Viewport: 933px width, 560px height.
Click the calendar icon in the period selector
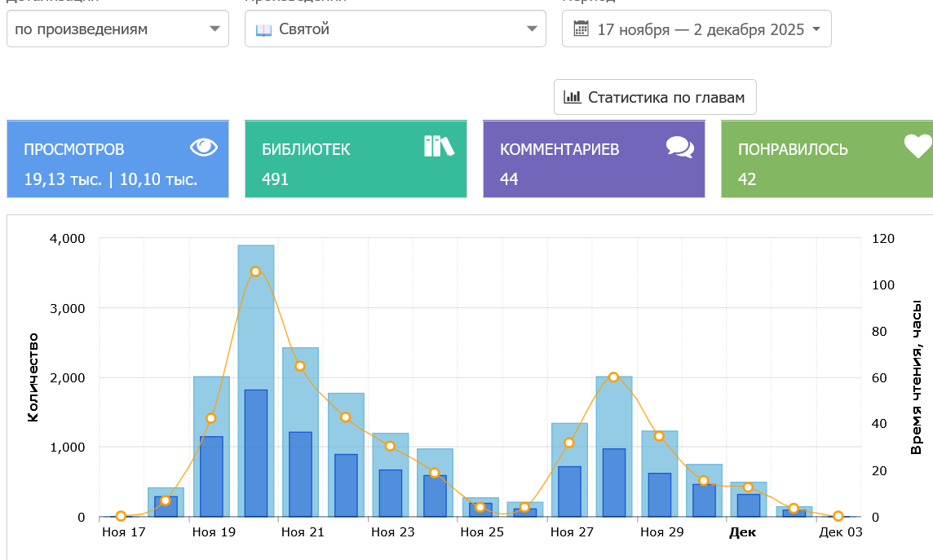(x=581, y=29)
